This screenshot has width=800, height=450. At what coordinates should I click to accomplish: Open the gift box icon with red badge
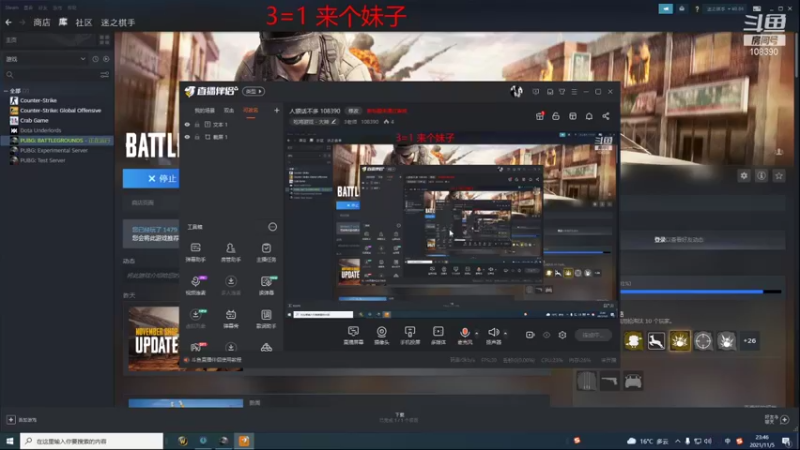tap(540, 116)
